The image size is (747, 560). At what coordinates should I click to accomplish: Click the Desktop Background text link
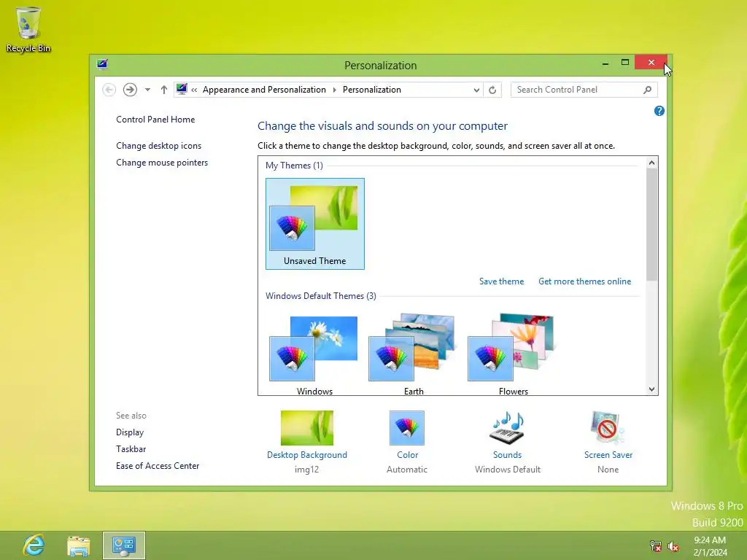coord(307,455)
